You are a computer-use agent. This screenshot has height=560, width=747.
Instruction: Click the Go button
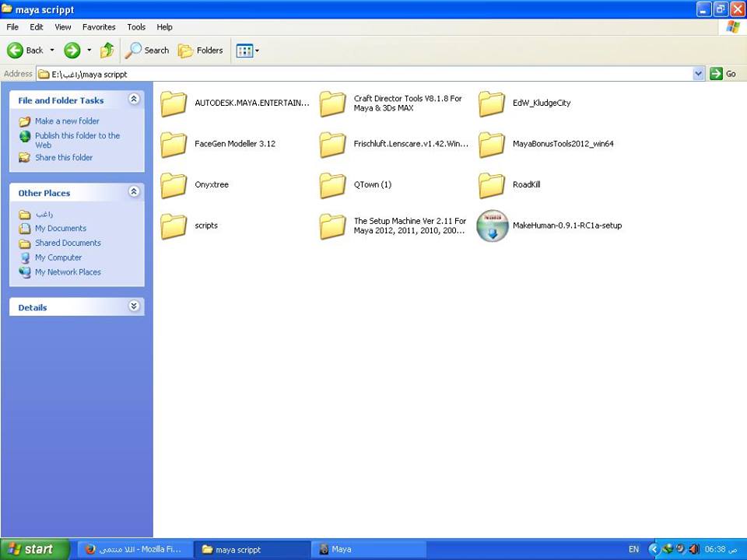[x=723, y=74]
